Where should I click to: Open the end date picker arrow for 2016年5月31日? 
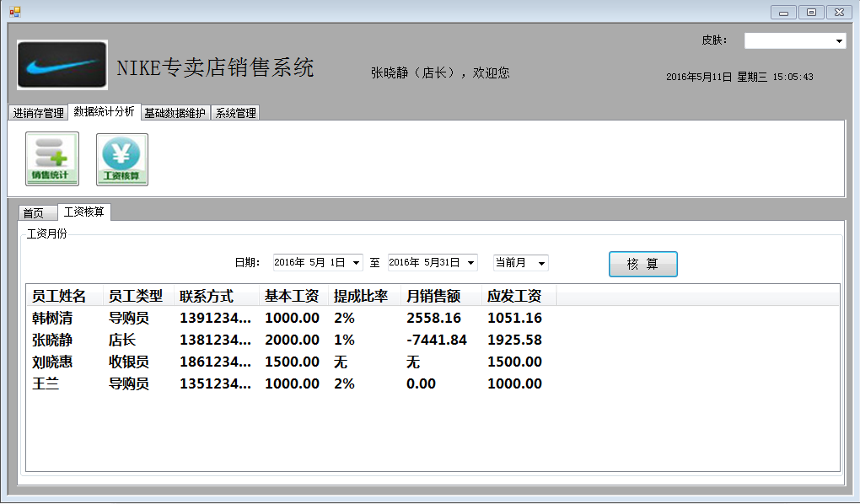(470, 263)
